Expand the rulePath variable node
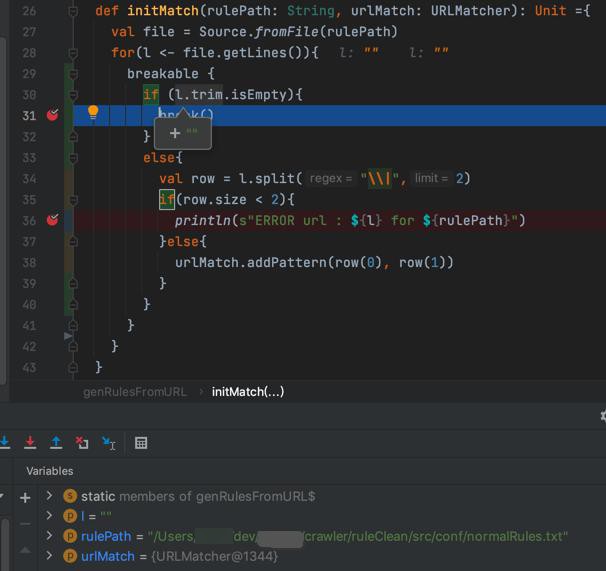The width and height of the screenshot is (606, 571). pos(49,535)
